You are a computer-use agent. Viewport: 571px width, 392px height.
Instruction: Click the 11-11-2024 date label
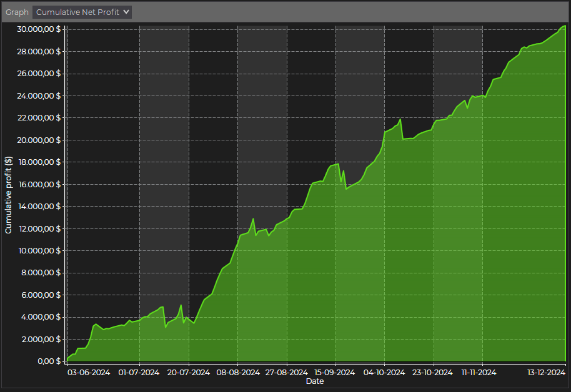(x=479, y=373)
